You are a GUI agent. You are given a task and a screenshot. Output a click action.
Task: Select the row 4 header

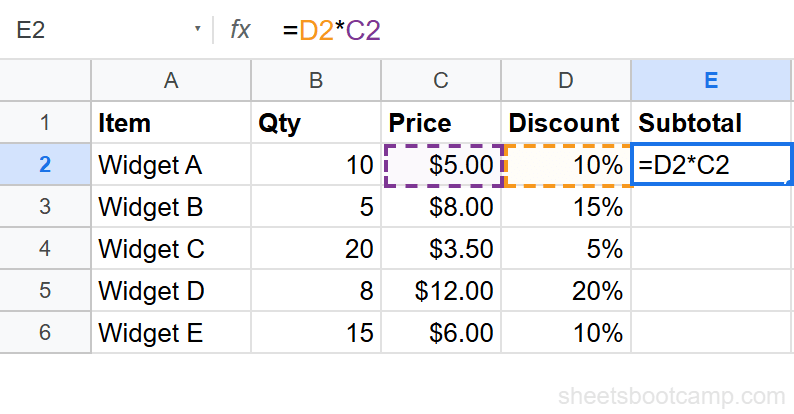pos(45,249)
